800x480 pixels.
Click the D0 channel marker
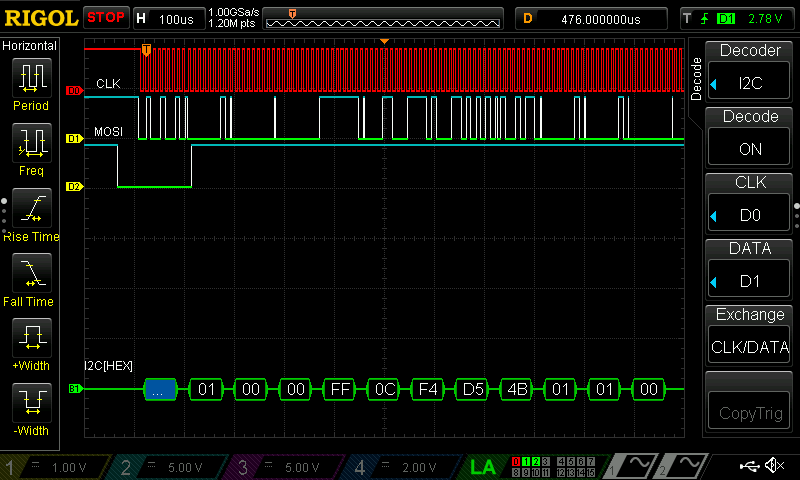pyautogui.click(x=74, y=90)
